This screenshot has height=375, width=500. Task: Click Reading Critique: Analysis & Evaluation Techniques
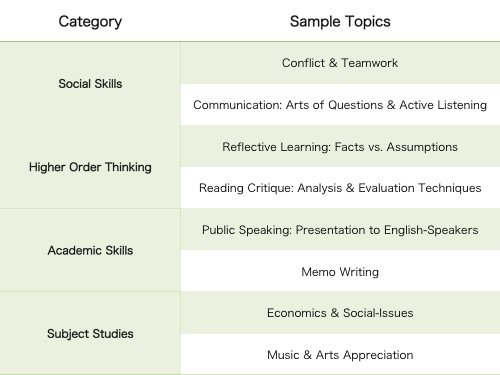click(340, 188)
